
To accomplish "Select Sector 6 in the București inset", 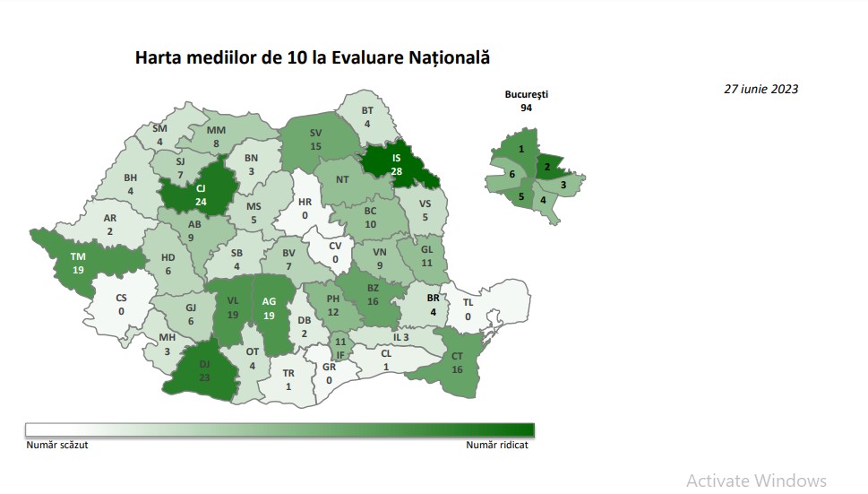I will click(x=511, y=175).
